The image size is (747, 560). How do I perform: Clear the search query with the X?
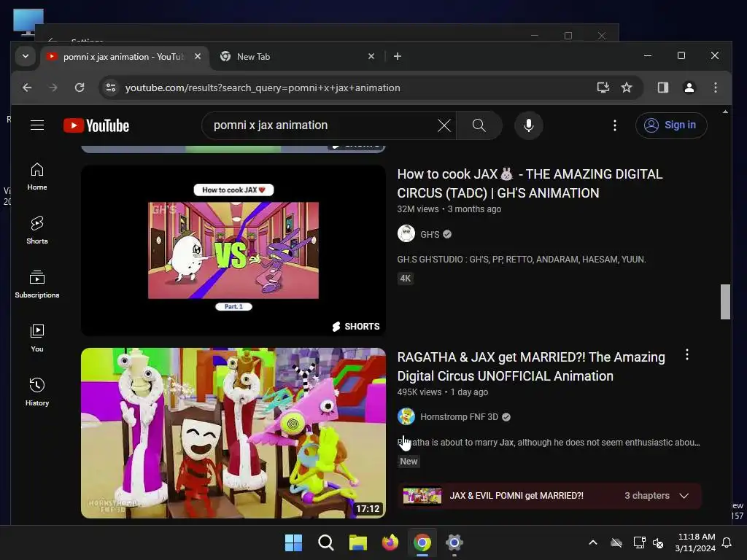pos(444,125)
